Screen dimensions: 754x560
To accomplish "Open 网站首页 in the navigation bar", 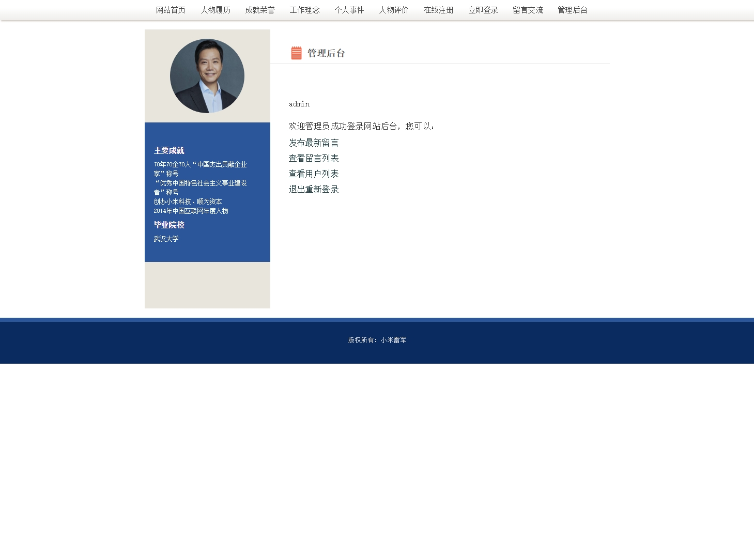I will (x=171, y=10).
